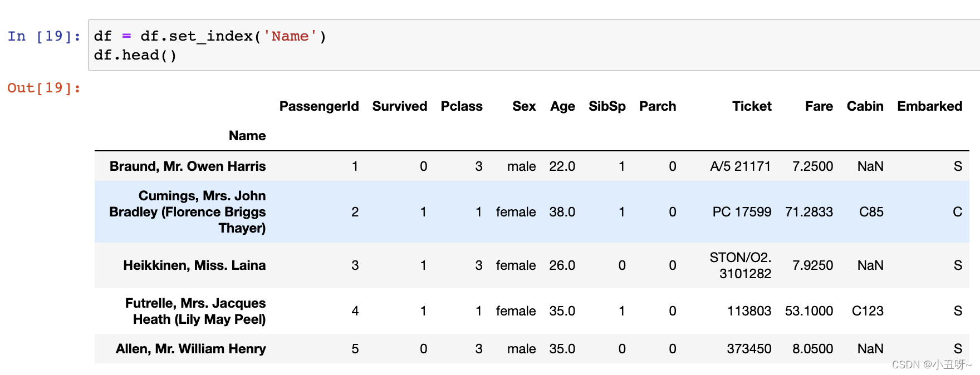This screenshot has width=980, height=375.
Task: Select the Age column header
Action: click(x=562, y=106)
